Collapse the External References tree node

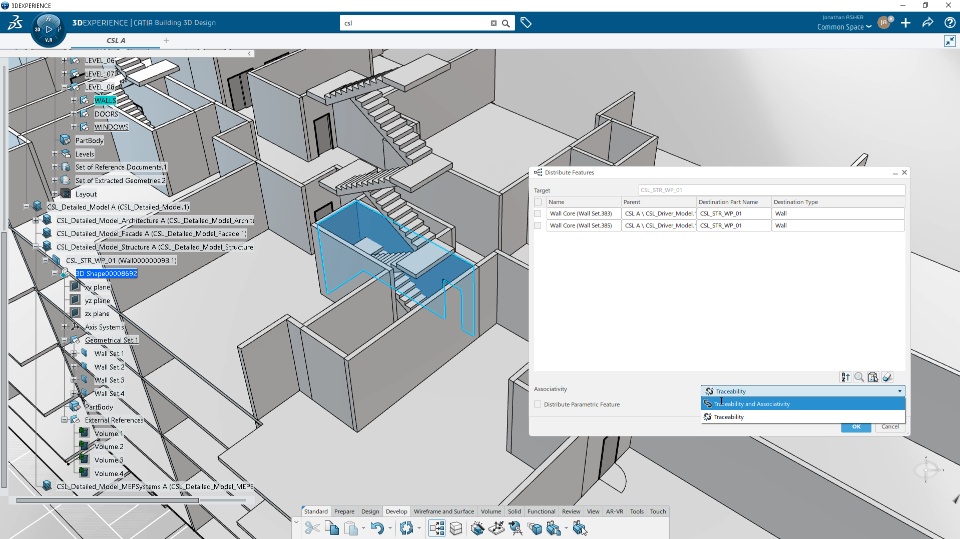tap(64, 420)
